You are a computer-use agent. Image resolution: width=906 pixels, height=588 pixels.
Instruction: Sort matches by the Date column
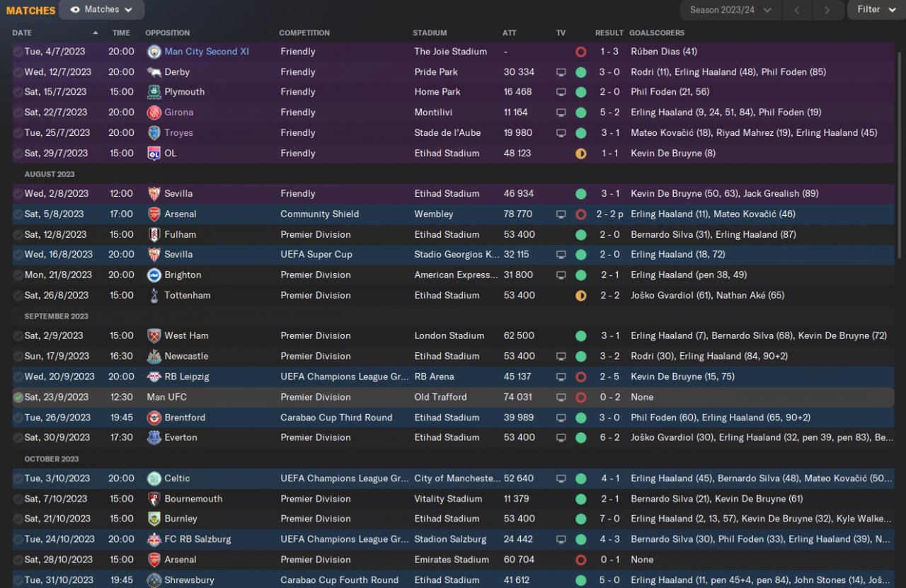pyautogui.click(x=22, y=33)
